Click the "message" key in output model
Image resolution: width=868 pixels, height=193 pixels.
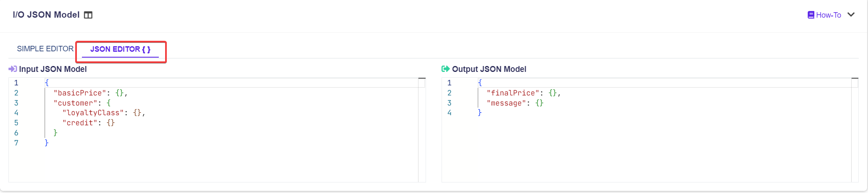506,103
